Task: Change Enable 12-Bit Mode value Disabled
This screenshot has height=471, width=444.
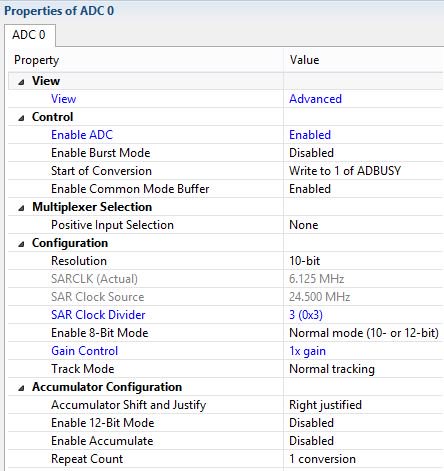Action: pyautogui.click(x=311, y=423)
